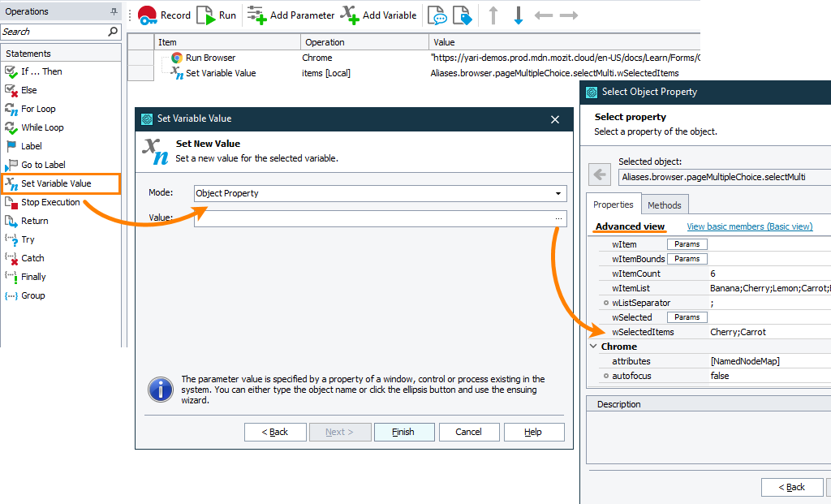The width and height of the screenshot is (831, 504).
Task: Click in the Operations search field
Action: click(x=54, y=32)
